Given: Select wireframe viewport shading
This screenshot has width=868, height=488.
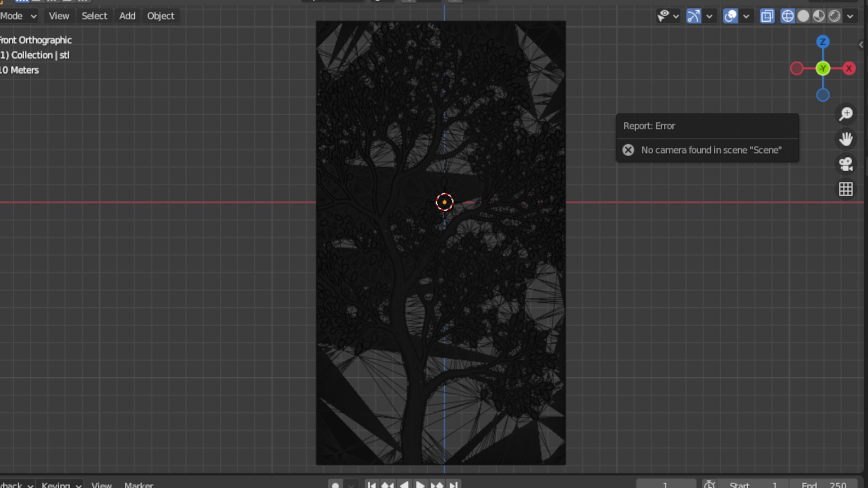Looking at the screenshot, I should pyautogui.click(x=788, y=16).
